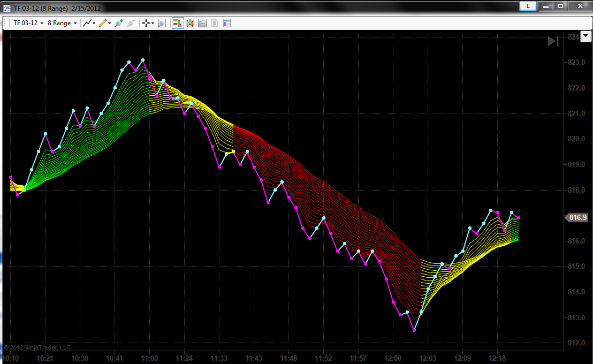Click the zoom in magnifier icon
Viewport: 593px width, 364px height.
(119, 23)
